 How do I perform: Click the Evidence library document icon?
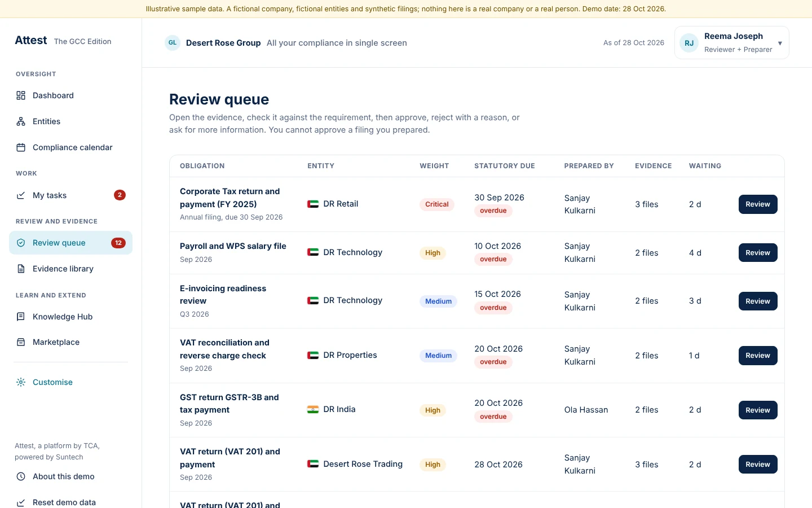tap(21, 269)
